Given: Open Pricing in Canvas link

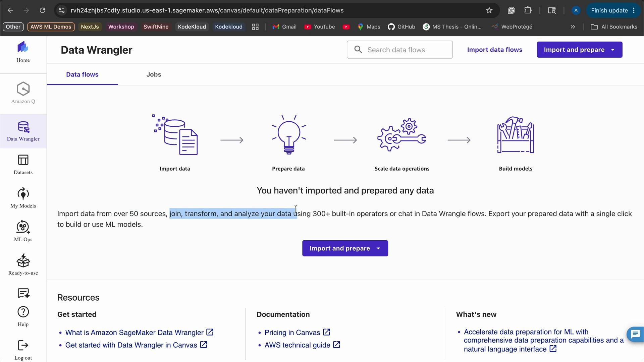Looking at the screenshot, I should pyautogui.click(x=297, y=333).
